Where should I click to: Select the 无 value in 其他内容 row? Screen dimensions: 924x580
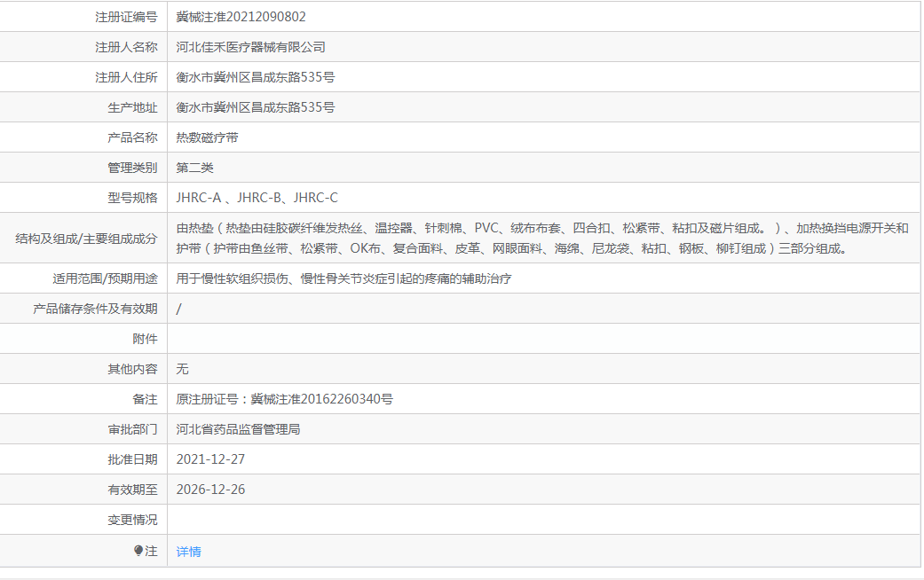tap(182, 369)
